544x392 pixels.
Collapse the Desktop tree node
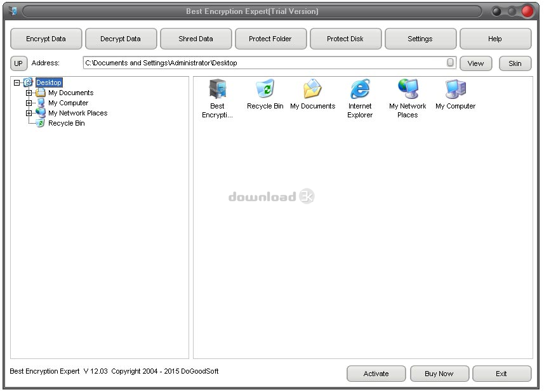coord(17,82)
